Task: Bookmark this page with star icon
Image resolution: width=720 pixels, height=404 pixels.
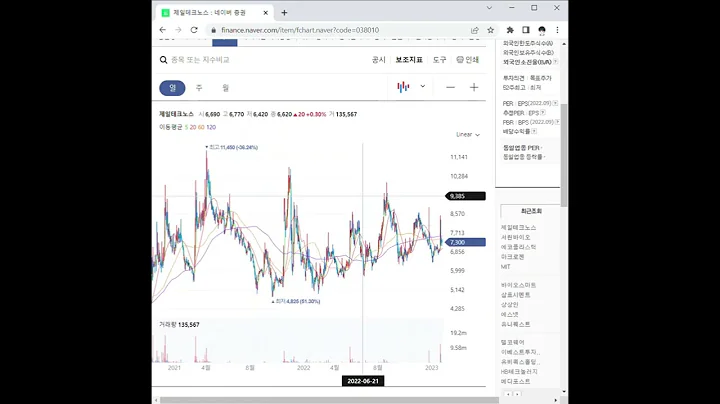Action: tap(490, 30)
